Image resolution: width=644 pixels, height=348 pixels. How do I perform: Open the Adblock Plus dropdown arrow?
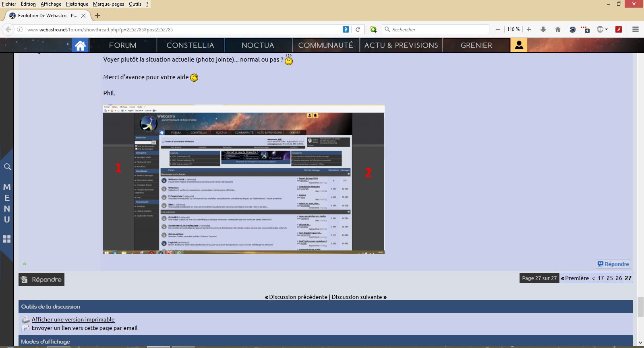tap(606, 29)
